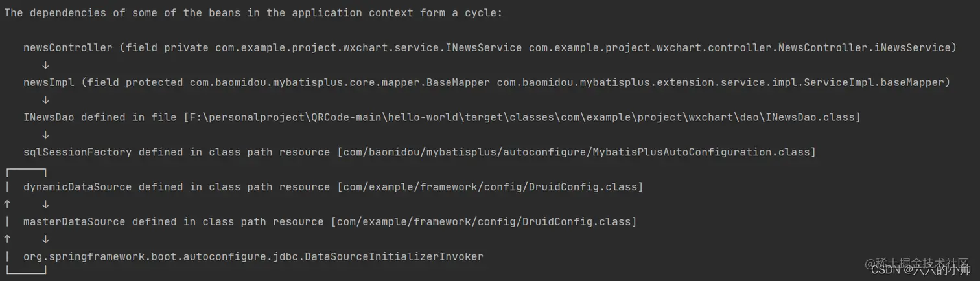Click the DruidConfig.class path on masterDataSource line
The height and width of the screenshot is (281, 980).
tap(484, 222)
